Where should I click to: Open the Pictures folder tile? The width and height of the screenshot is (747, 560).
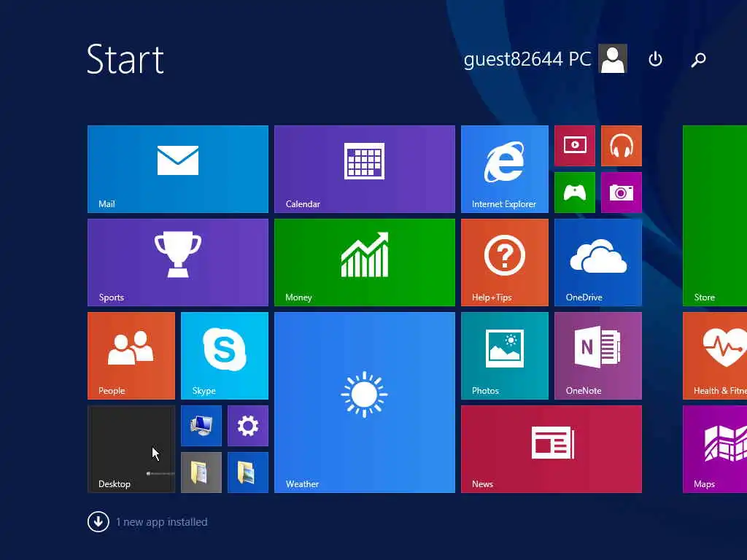point(248,472)
